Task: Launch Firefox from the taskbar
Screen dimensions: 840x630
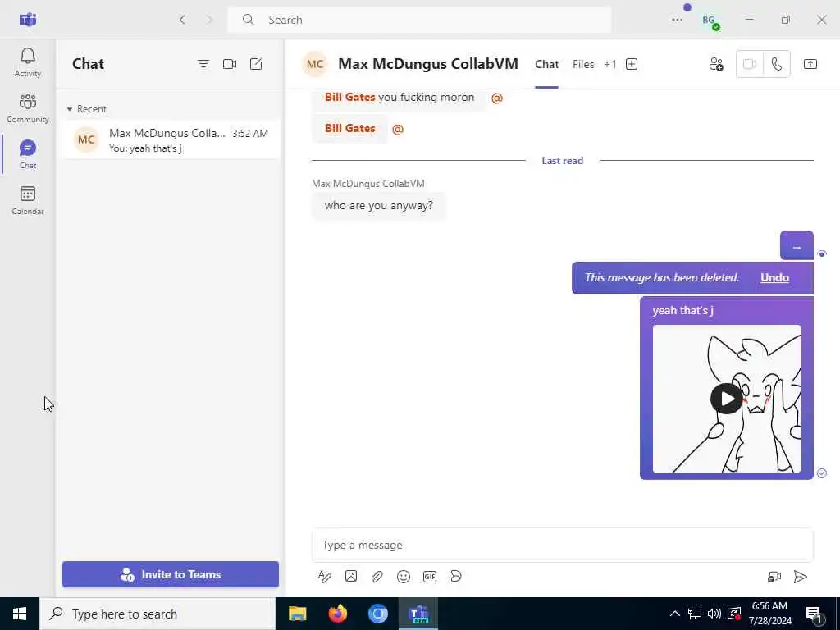Action: click(x=337, y=614)
